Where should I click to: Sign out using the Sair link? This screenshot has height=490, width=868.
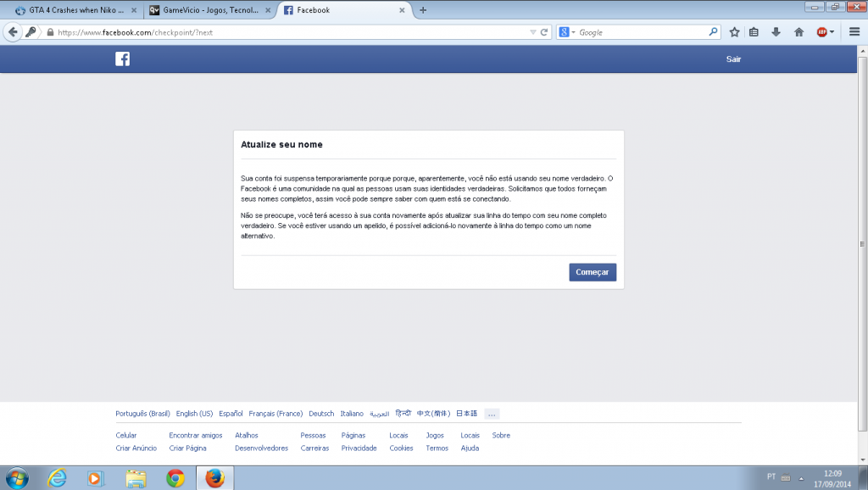point(733,58)
